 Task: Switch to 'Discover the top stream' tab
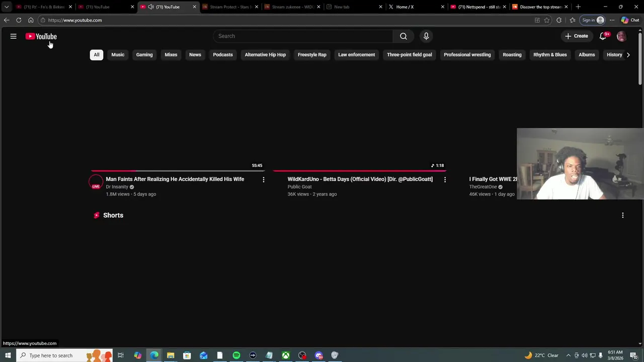[540, 7]
